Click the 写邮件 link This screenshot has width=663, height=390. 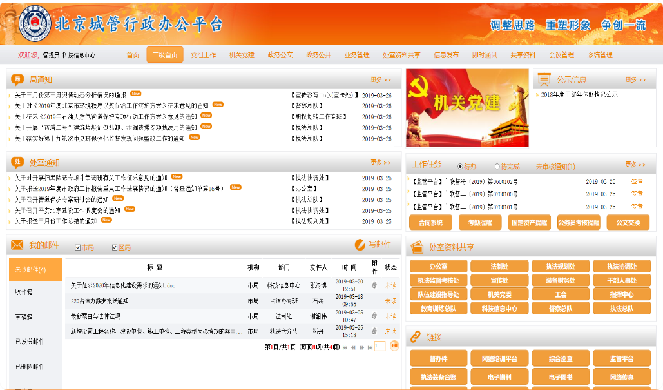click(379, 244)
